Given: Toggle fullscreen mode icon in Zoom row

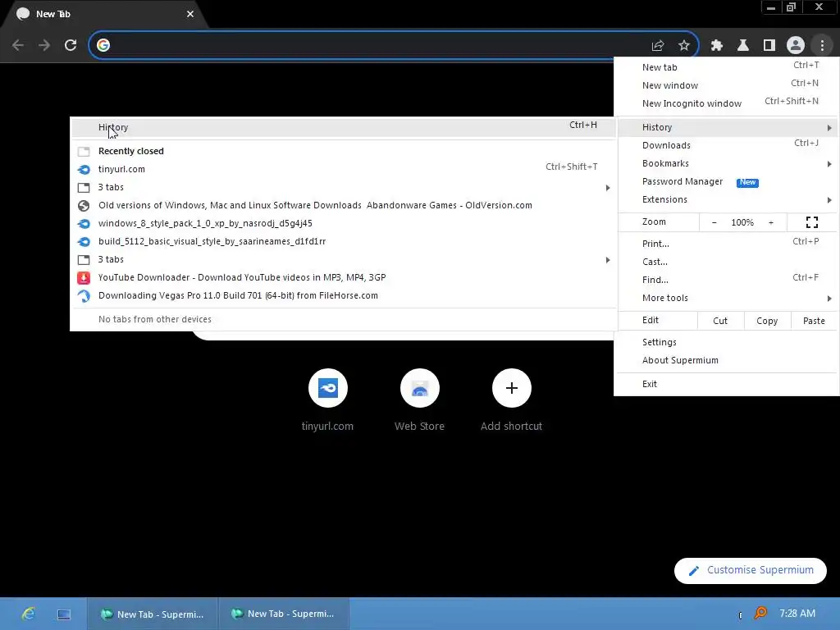Looking at the screenshot, I should [812, 222].
